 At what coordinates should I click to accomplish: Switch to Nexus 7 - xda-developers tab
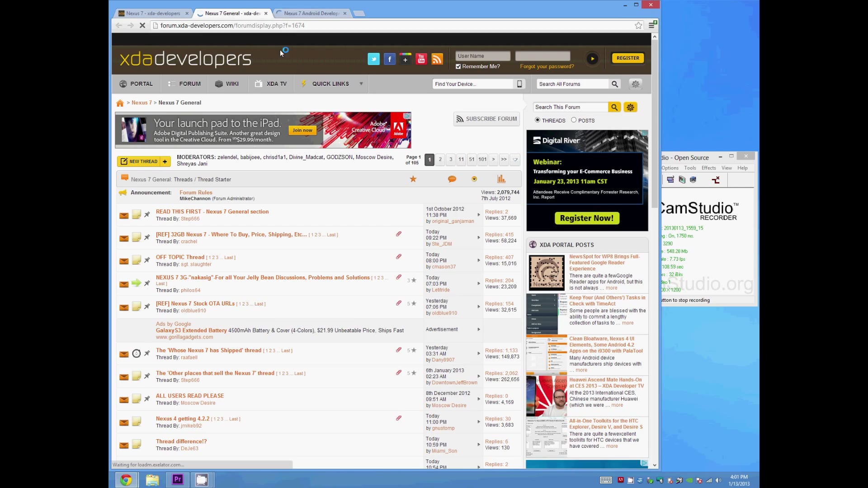pyautogui.click(x=153, y=13)
